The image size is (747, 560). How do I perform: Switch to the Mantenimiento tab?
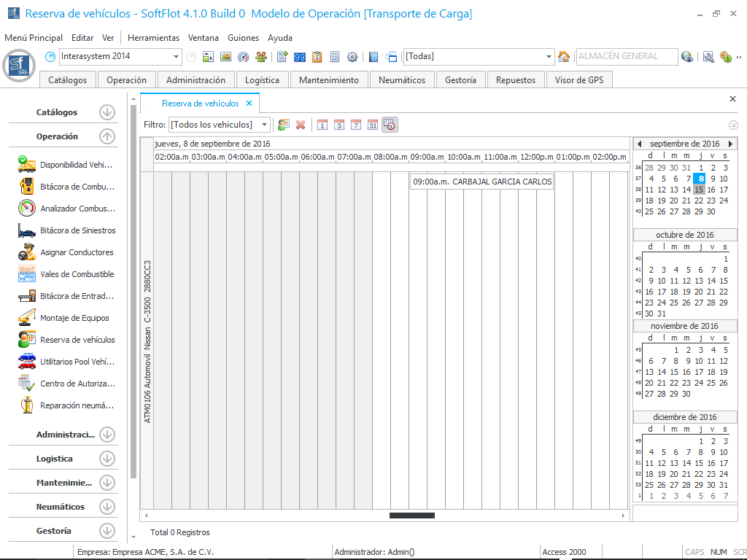[x=329, y=80]
